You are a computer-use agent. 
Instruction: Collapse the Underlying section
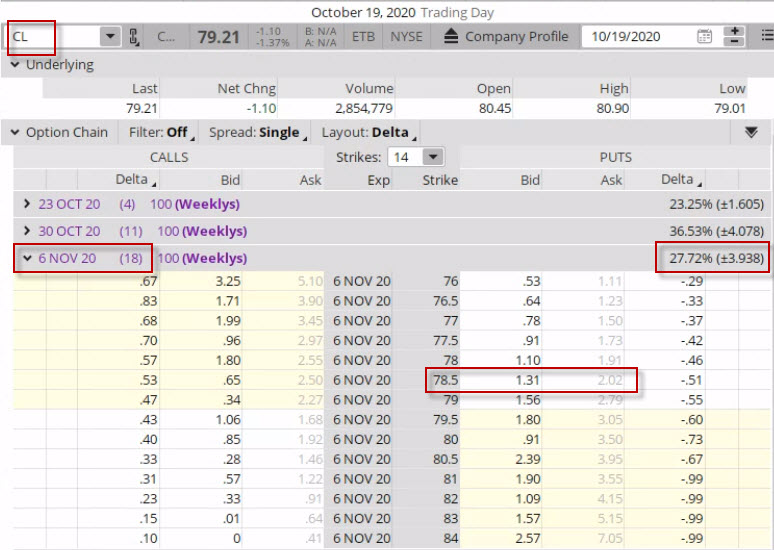click(15, 65)
